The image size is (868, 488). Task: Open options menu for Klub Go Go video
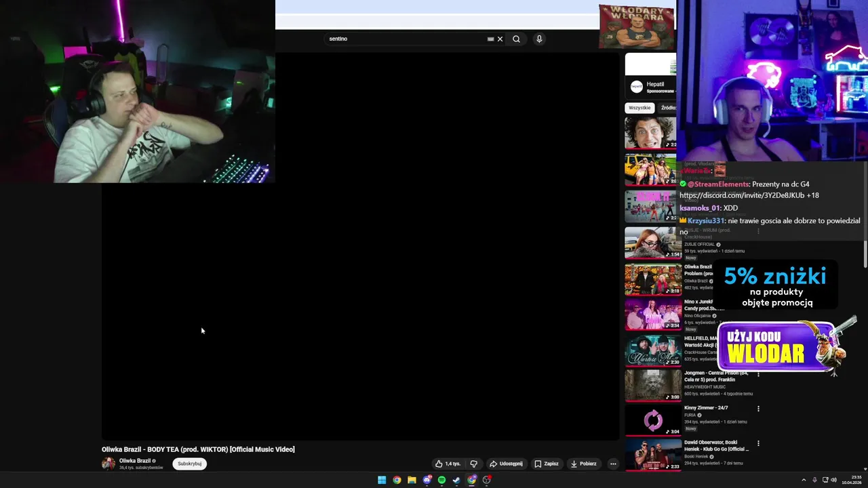[758, 443]
